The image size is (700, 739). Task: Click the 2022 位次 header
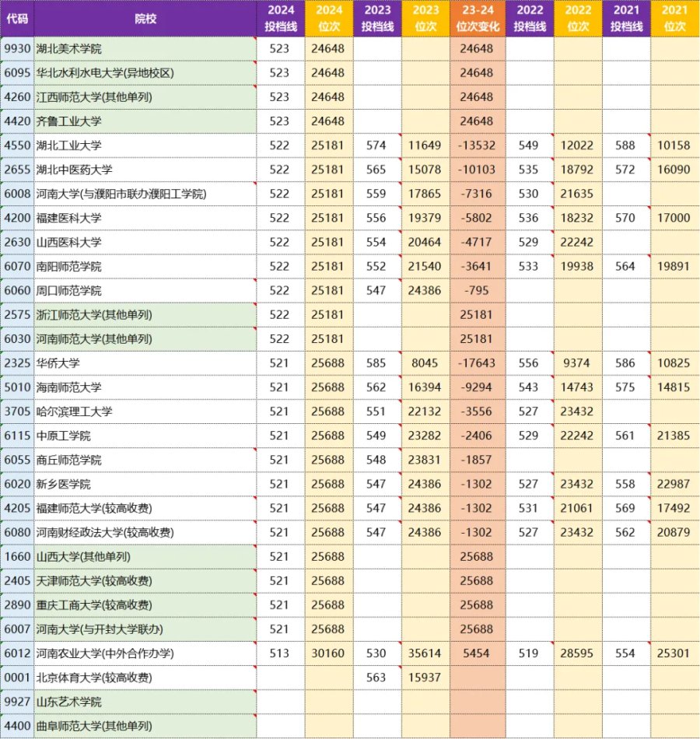tap(579, 19)
